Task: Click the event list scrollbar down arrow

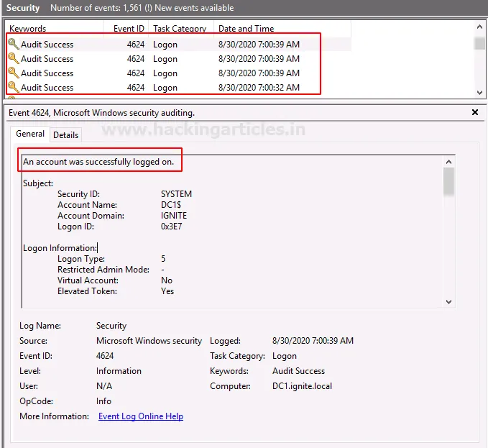Action: [480, 93]
